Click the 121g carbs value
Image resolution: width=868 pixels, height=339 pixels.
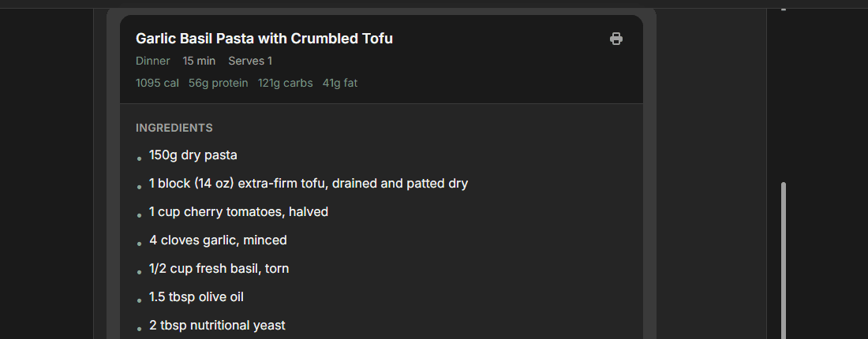click(x=285, y=83)
